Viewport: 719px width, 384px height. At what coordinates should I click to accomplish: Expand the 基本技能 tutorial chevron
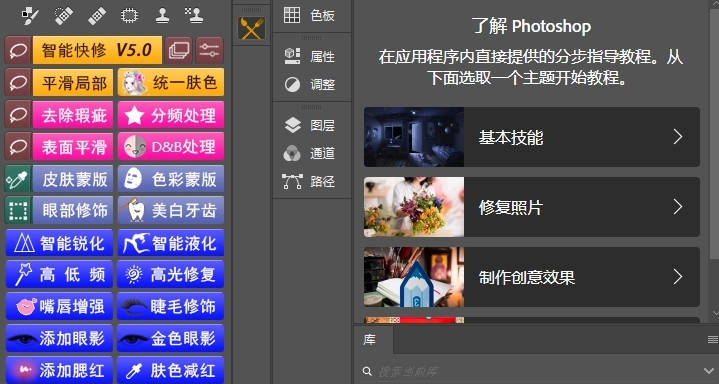coord(678,137)
